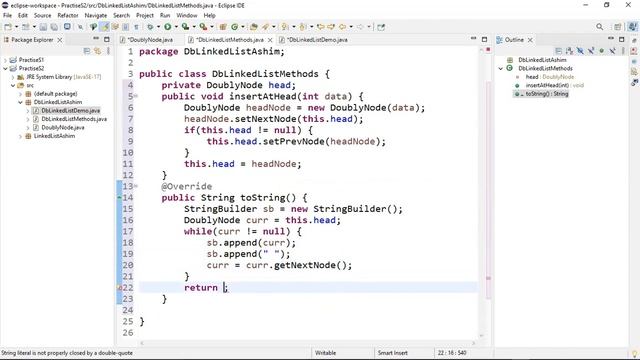Click the Coverage run icon
This screenshot has width=640, height=360.
[185, 27]
